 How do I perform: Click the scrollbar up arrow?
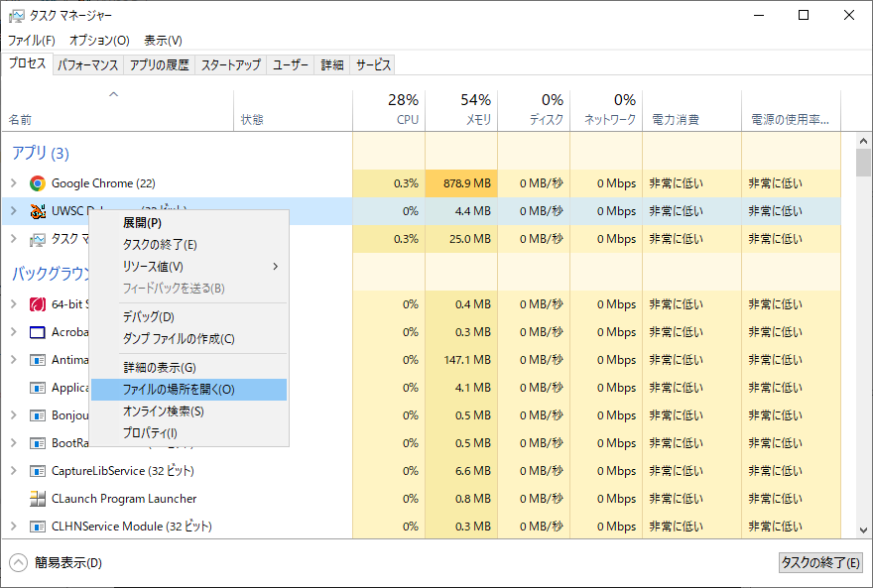(863, 141)
